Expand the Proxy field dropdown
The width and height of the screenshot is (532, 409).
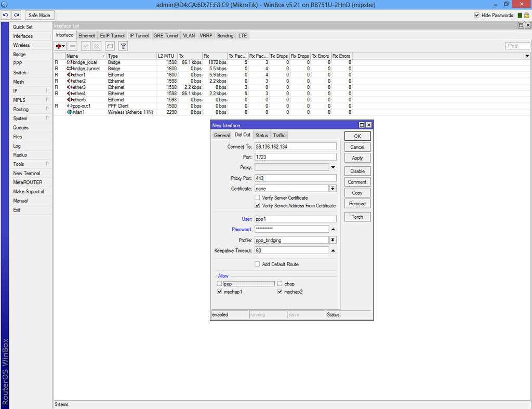[x=333, y=167]
